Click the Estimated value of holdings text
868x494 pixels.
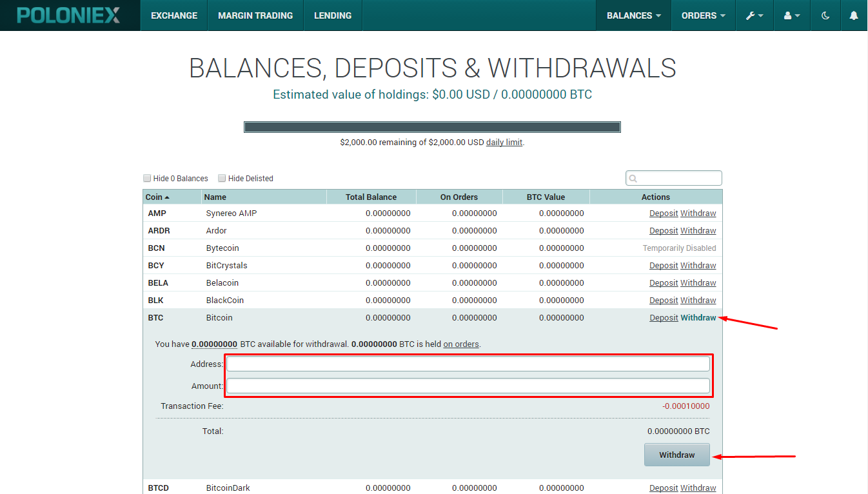pyautogui.click(x=432, y=95)
